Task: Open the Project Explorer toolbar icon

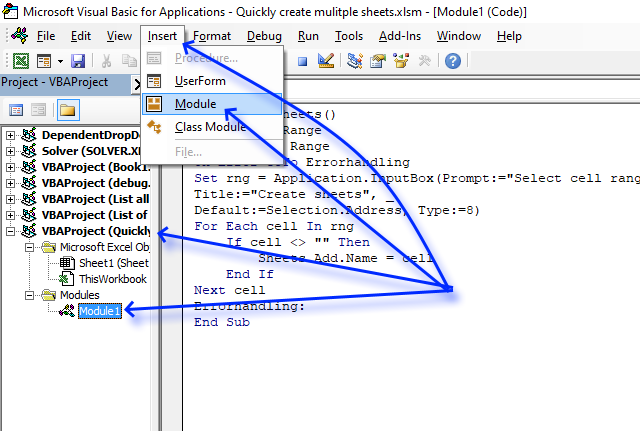Action: pos(355,61)
